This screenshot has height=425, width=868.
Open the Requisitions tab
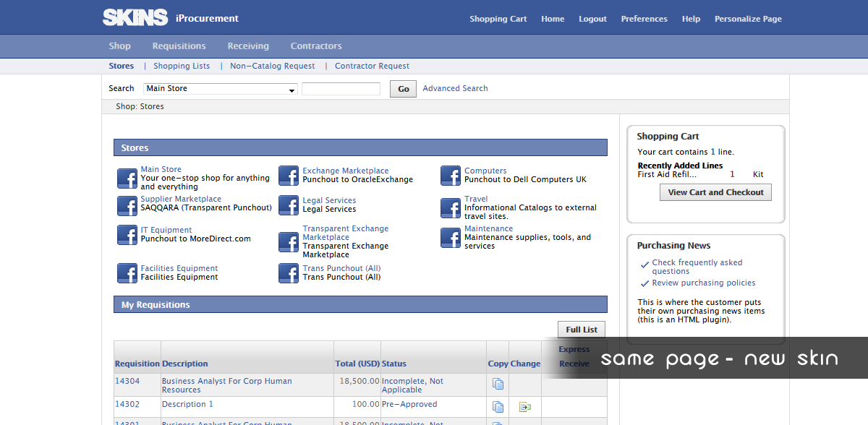pos(179,46)
